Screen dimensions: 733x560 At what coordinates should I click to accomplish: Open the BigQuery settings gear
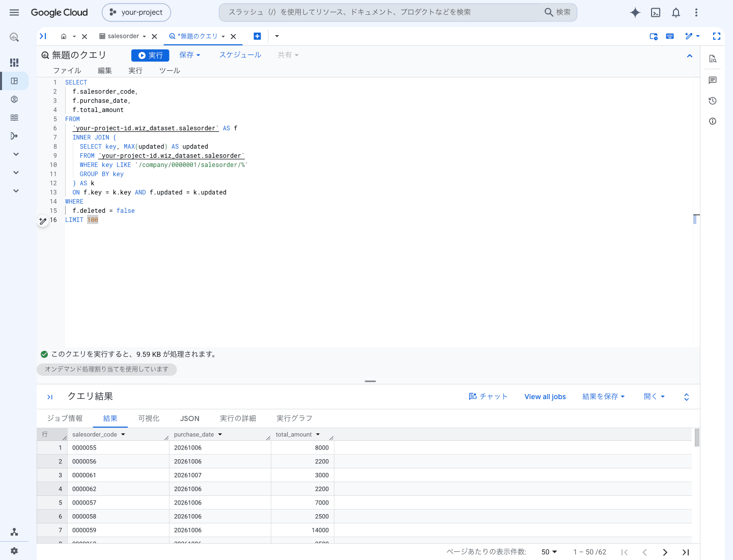(14, 551)
